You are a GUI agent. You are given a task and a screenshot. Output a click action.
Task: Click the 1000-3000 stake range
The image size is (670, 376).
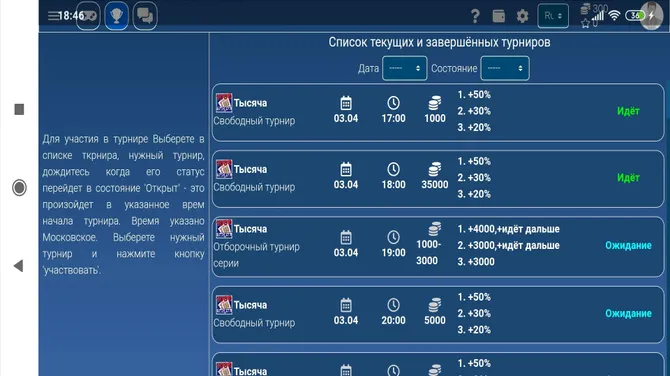click(x=428, y=253)
